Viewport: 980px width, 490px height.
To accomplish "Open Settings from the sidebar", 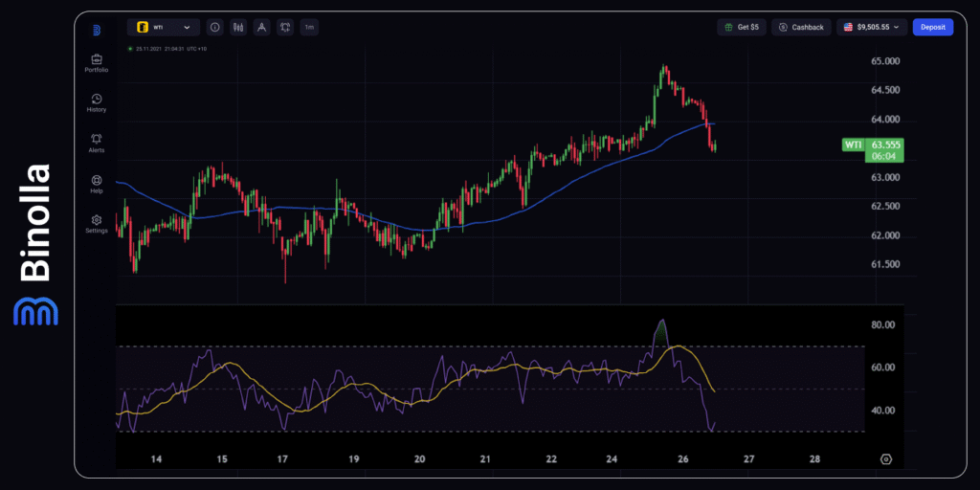I will coord(97,223).
